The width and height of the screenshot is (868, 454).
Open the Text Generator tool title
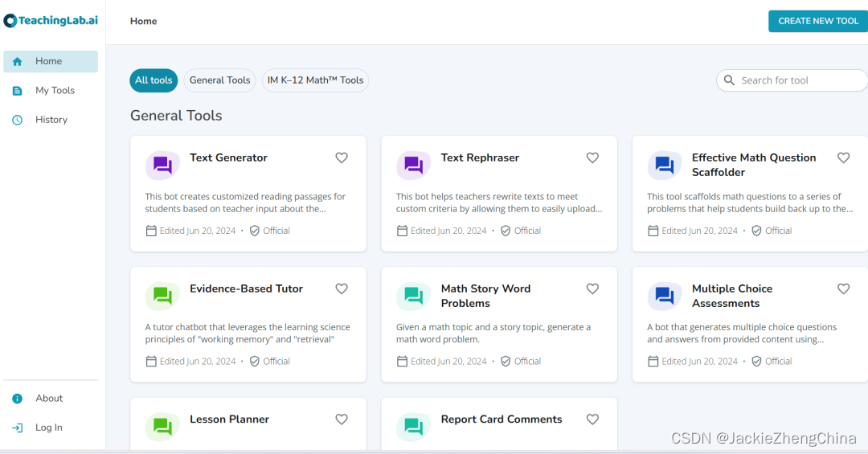[228, 157]
